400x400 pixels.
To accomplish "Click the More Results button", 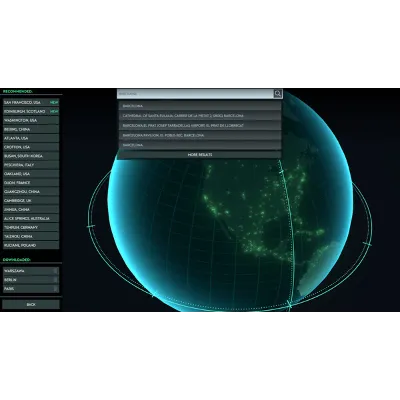I will [x=200, y=155].
